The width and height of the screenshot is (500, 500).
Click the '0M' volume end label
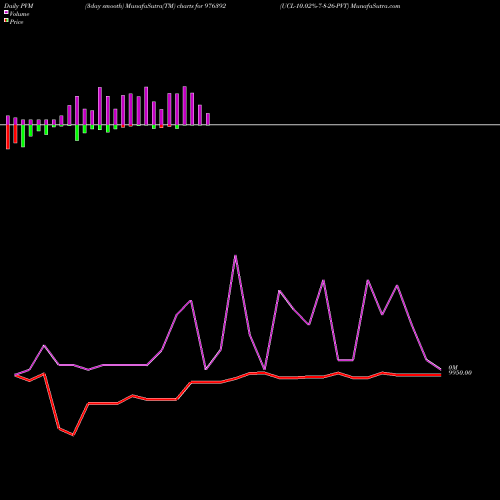453,367
